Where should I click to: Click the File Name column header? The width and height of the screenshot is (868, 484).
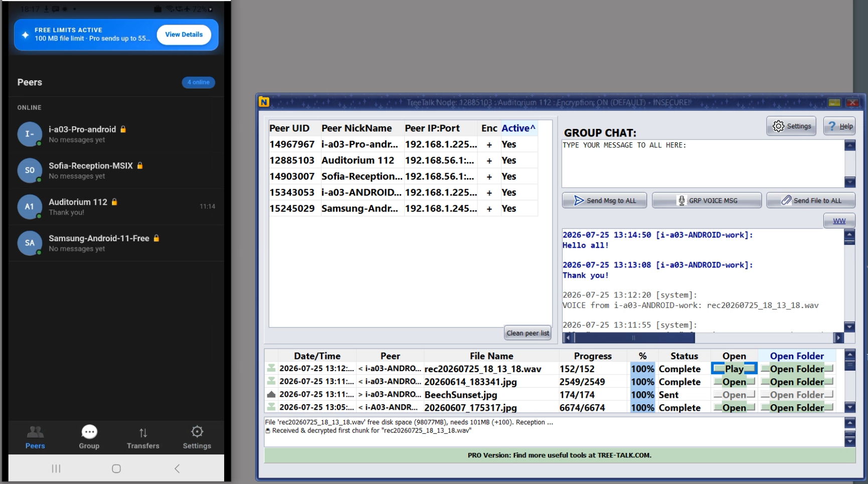[491, 356]
